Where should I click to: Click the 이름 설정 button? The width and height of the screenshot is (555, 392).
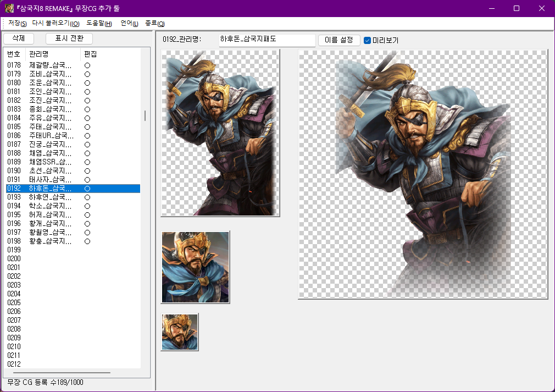(x=338, y=40)
